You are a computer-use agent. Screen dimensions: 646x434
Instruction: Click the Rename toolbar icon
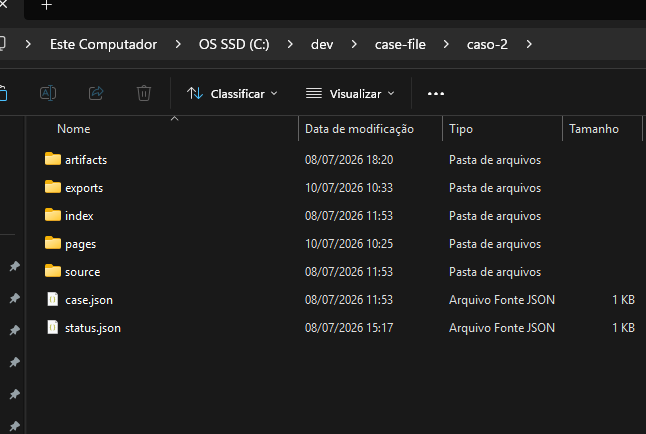(48, 93)
